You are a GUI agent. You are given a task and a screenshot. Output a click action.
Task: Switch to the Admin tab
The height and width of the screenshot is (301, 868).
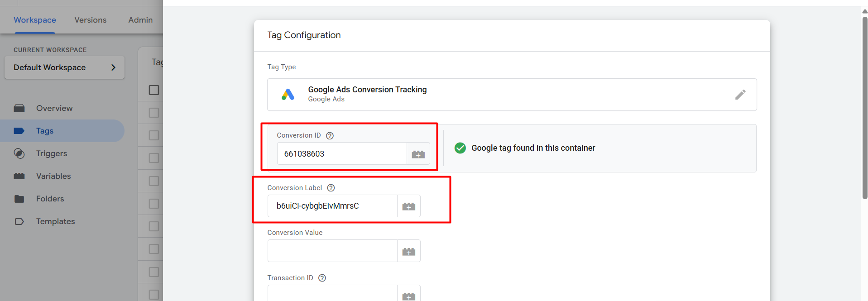click(140, 20)
